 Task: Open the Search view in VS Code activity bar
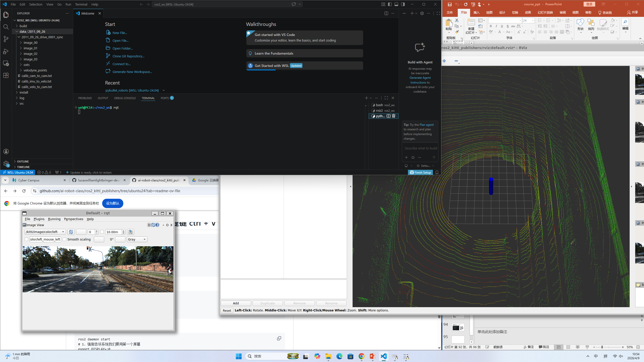click(6, 27)
